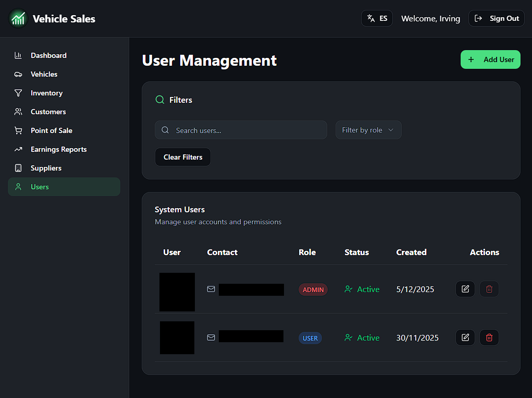The width and height of the screenshot is (532, 398).
Task: Switch language to ES
Action: pos(377,18)
